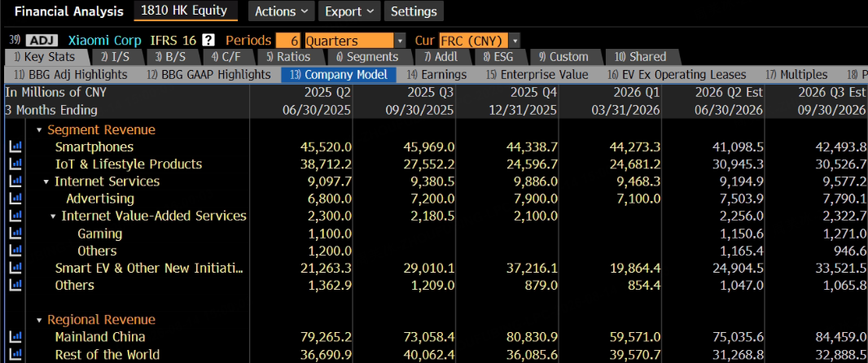Open the Actions menu
Screen dimensions: 868x363
[x=281, y=11]
